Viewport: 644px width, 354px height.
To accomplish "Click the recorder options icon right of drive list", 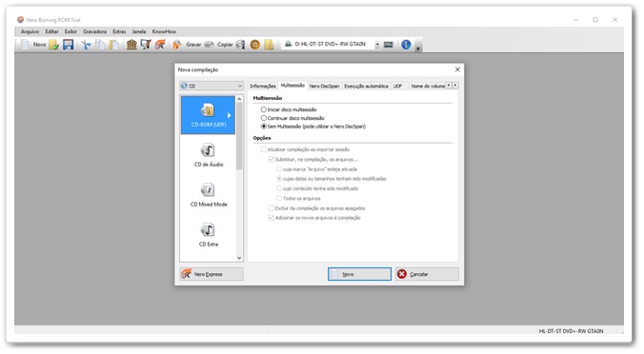I will [x=389, y=45].
